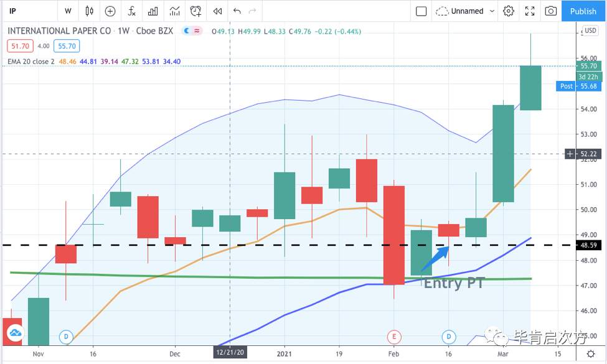Open the W weekly interval selector
The width and height of the screenshot is (607, 364).
pos(68,11)
